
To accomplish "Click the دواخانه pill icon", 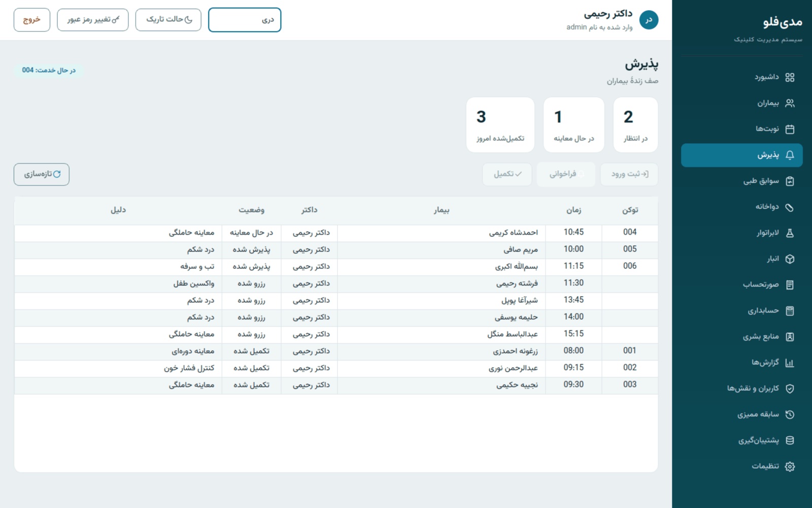I will point(790,207).
